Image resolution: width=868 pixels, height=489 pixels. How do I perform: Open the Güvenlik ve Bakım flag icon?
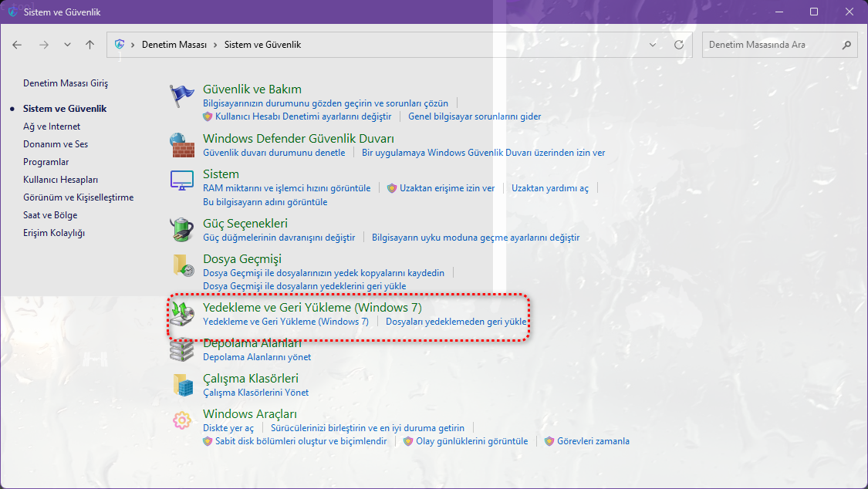pyautogui.click(x=181, y=96)
